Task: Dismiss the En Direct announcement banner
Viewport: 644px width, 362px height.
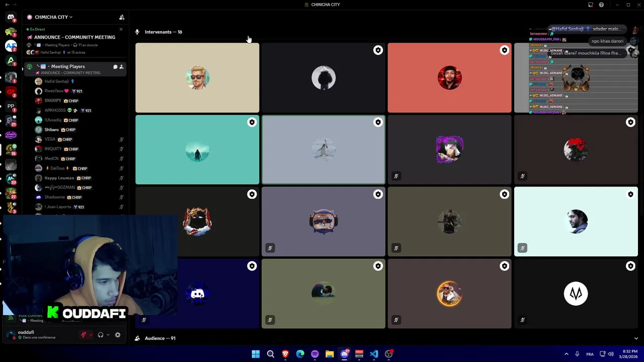Action: click(121, 29)
